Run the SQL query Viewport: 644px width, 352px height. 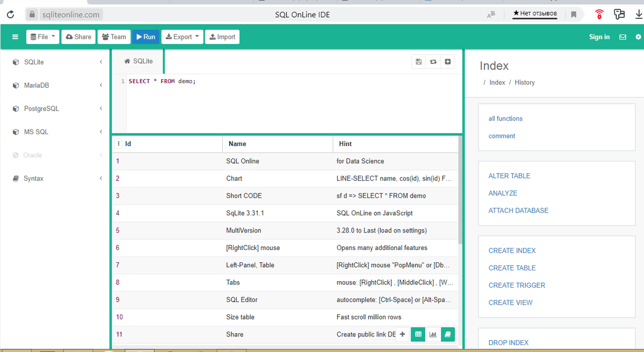pyautogui.click(x=145, y=36)
